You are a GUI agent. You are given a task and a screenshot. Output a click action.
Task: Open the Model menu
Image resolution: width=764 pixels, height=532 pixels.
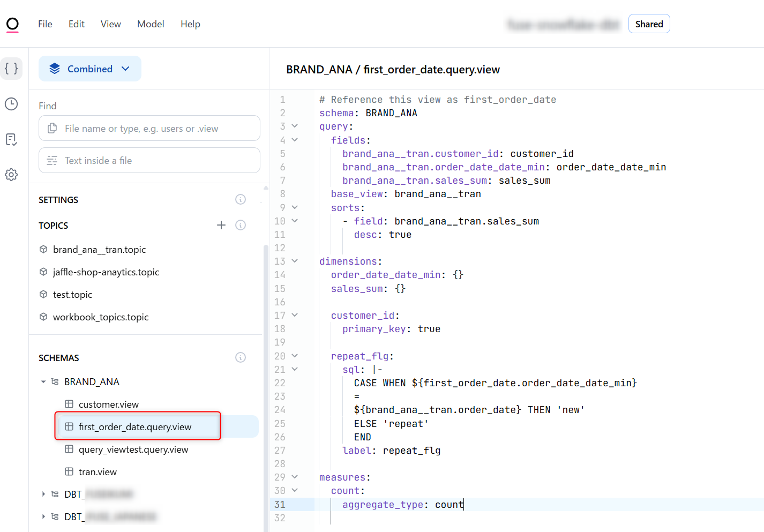pos(151,24)
